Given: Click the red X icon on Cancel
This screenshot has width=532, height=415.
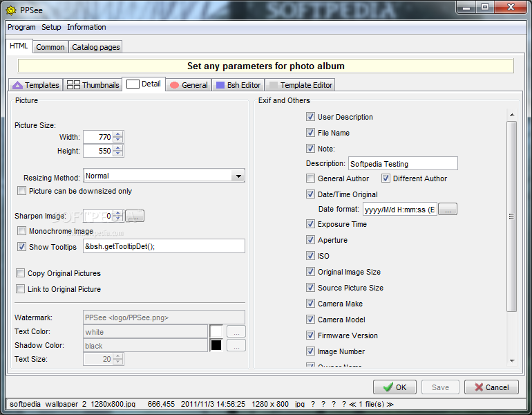Looking at the screenshot, I should (x=479, y=387).
